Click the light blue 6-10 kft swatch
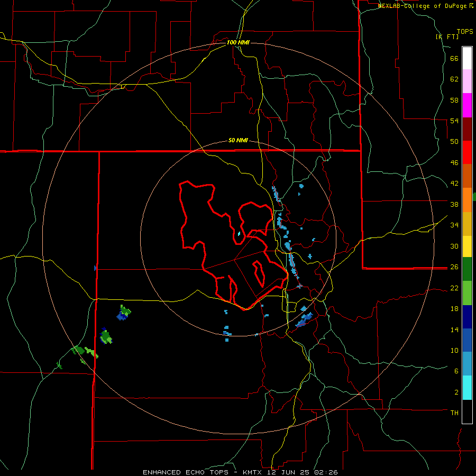Screen dimensions: 476x476 (x=467, y=364)
